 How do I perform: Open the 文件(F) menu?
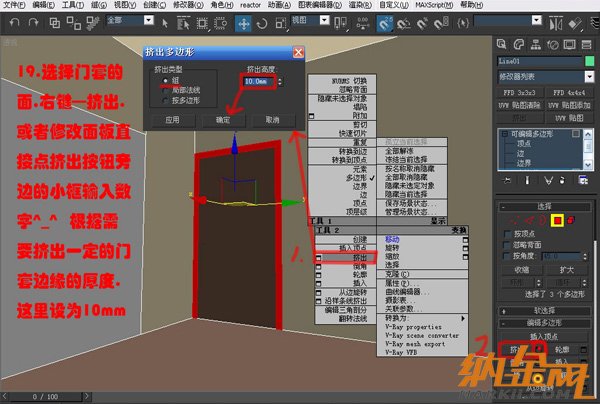tap(14, 5)
